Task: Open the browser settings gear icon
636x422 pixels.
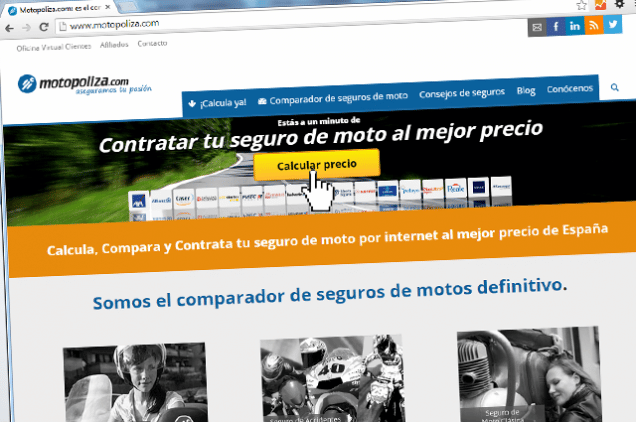Action: pyautogui.click(x=619, y=4)
